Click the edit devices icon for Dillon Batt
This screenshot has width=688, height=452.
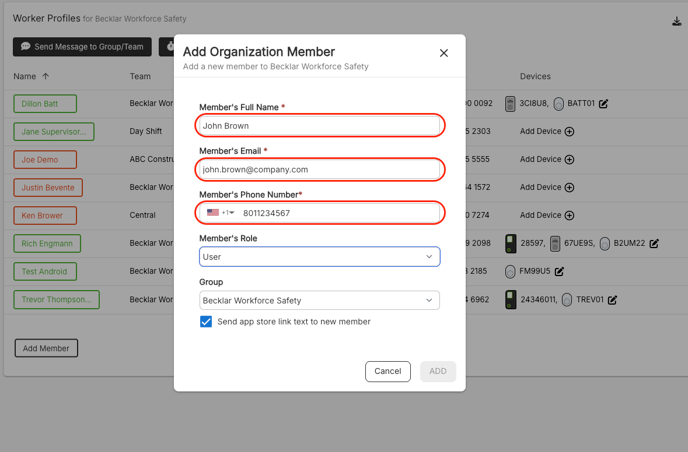(603, 104)
